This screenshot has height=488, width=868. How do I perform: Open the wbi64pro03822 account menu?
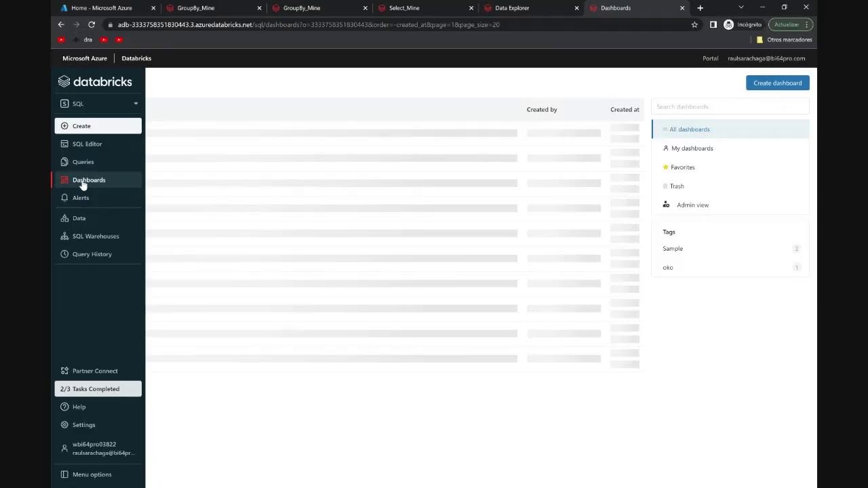98,449
